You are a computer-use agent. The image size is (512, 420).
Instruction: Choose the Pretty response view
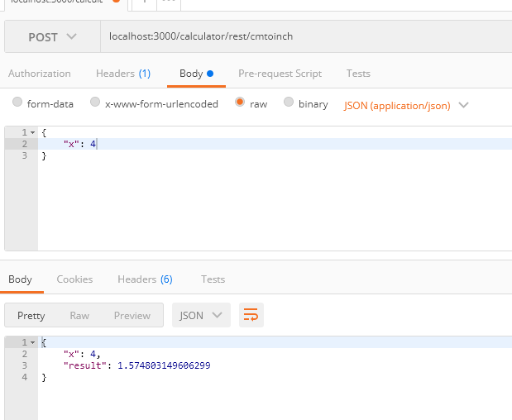pyautogui.click(x=31, y=316)
